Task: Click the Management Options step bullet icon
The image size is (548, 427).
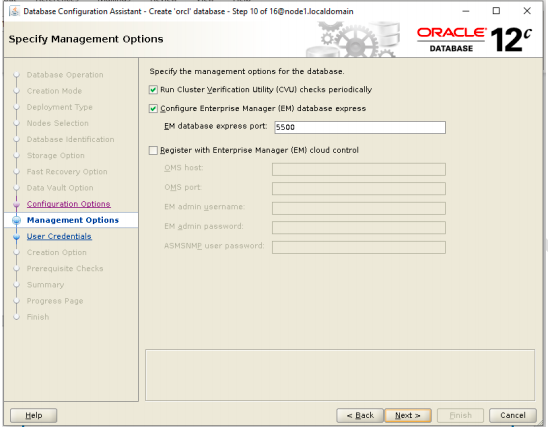Action: click(16, 220)
